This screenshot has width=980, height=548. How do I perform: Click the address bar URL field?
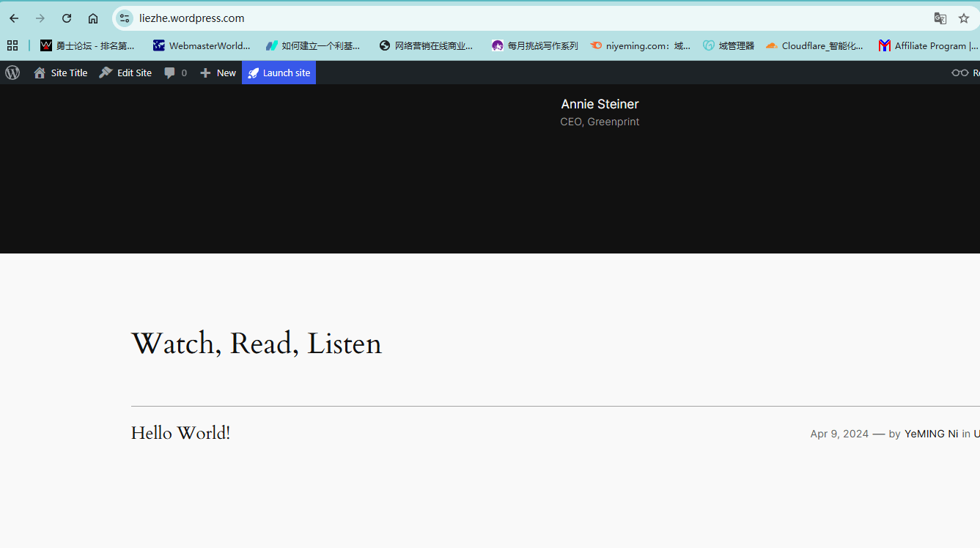pos(513,18)
